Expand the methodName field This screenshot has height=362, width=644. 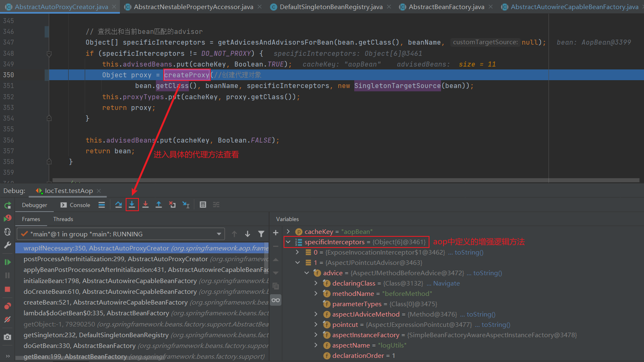pos(316,293)
